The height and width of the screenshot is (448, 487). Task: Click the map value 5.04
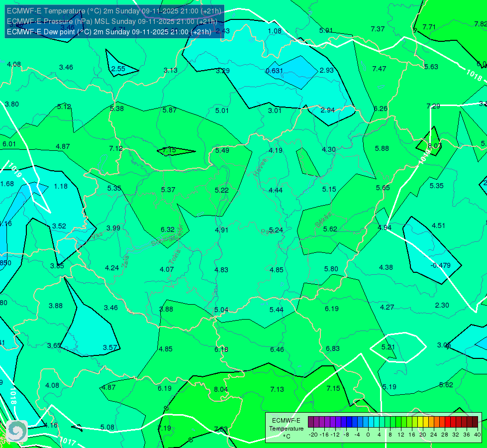click(x=221, y=310)
